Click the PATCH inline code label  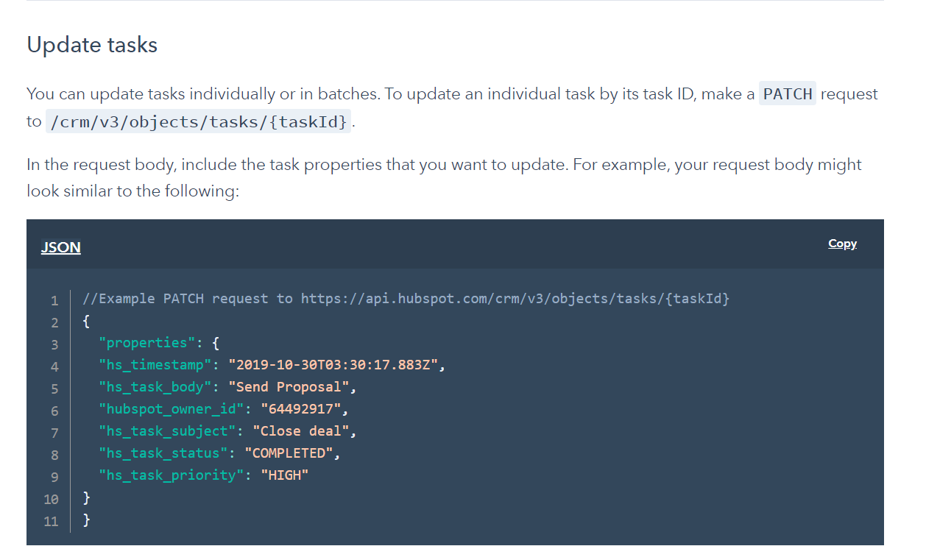(x=788, y=94)
